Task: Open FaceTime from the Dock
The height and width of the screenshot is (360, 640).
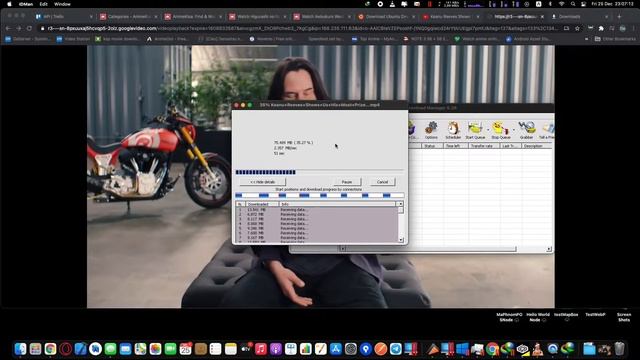Action: [171, 349]
